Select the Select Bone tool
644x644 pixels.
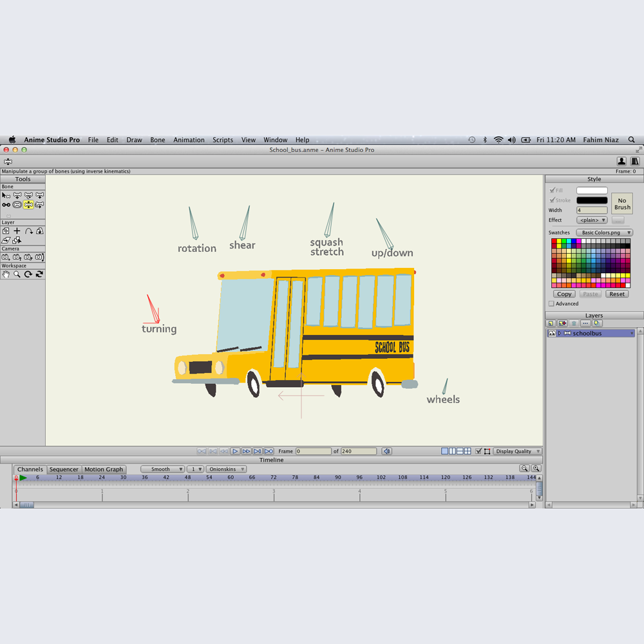click(x=6, y=196)
